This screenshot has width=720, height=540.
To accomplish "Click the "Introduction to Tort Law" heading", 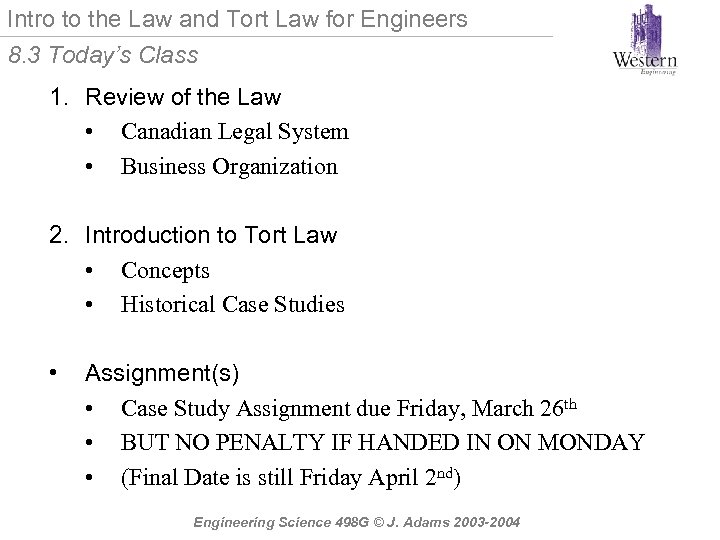I will pyautogui.click(x=211, y=235).
